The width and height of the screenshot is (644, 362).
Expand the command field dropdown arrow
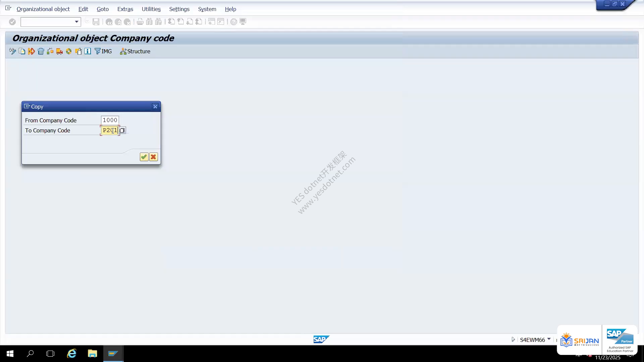pyautogui.click(x=77, y=22)
